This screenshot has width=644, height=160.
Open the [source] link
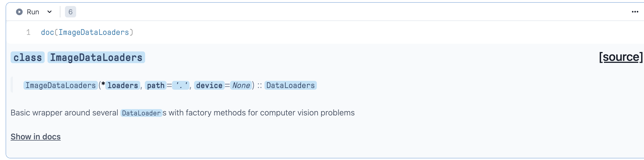(x=621, y=57)
